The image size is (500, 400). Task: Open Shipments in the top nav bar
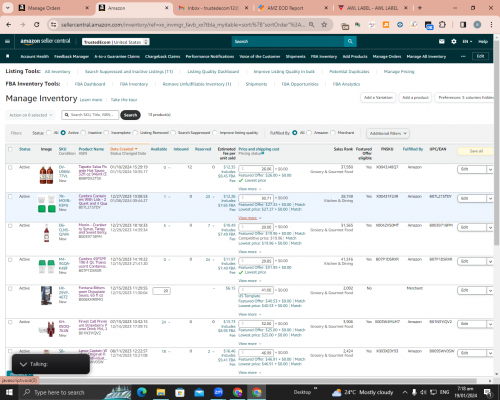click(x=295, y=56)
